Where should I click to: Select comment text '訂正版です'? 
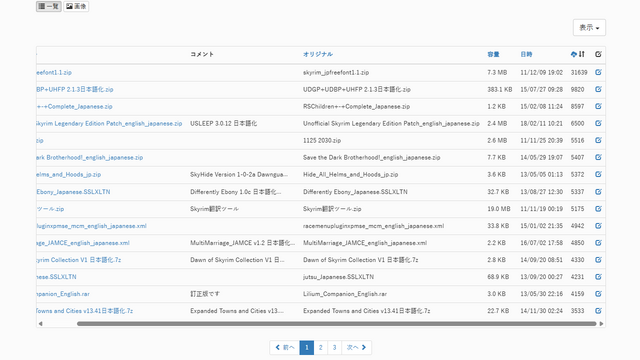[204, 294]
